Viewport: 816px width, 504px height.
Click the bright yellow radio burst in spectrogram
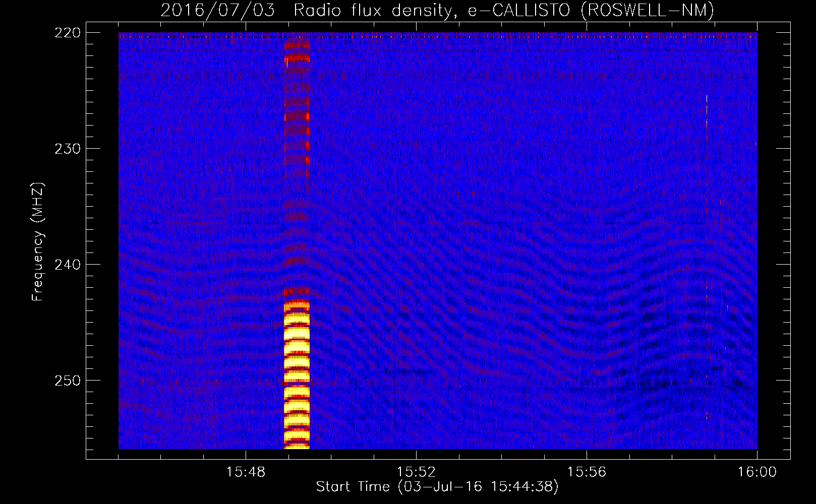(x=297, y=375)
